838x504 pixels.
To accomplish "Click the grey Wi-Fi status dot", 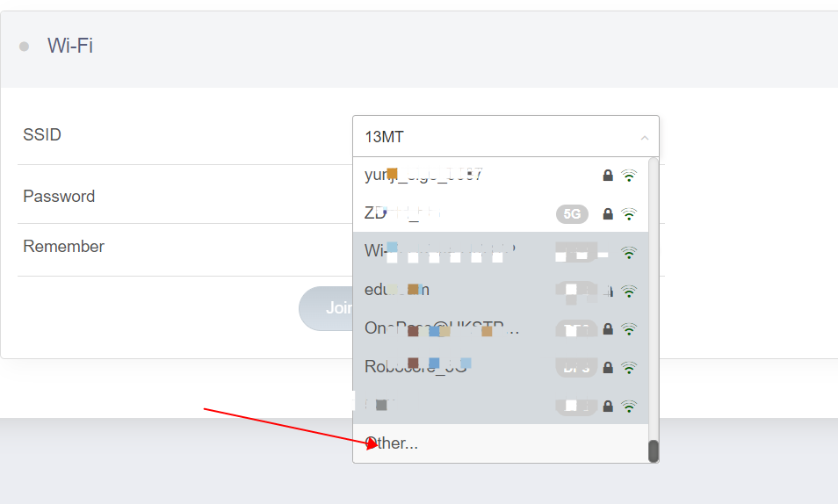I will coord(24,47).
